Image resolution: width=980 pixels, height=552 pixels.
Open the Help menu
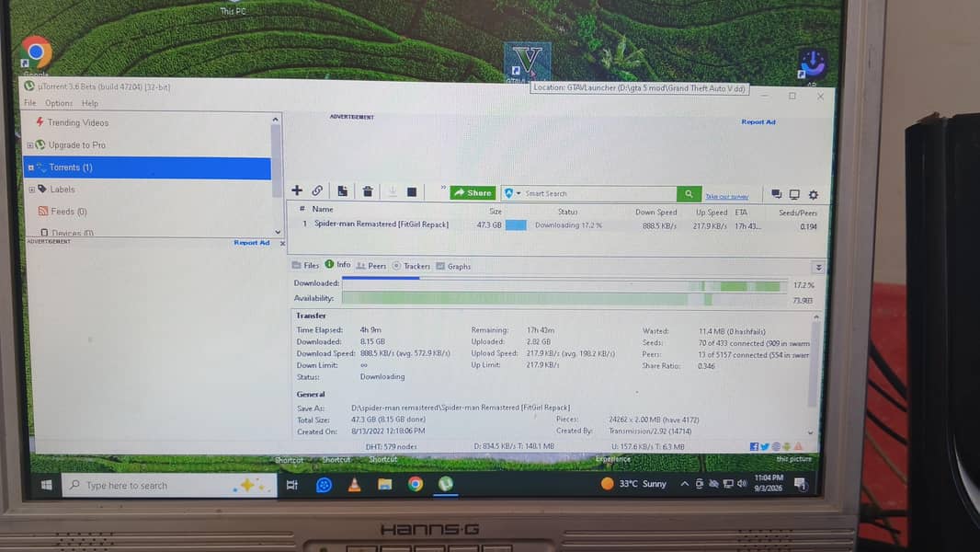point(90,103)
